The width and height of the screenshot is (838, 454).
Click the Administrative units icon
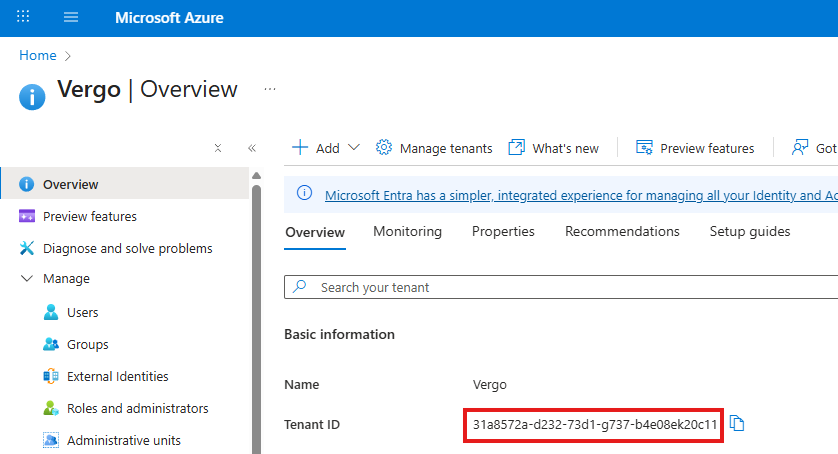[x=51, y=441]
